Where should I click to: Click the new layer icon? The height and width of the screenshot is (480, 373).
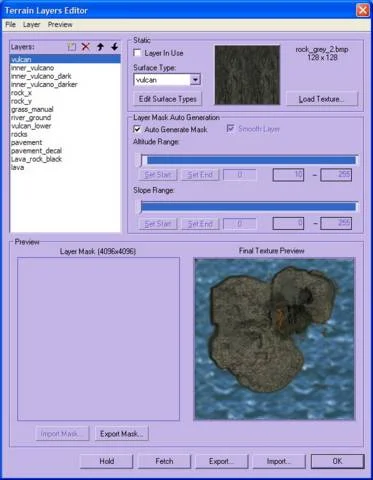click(x=72, y=47)
